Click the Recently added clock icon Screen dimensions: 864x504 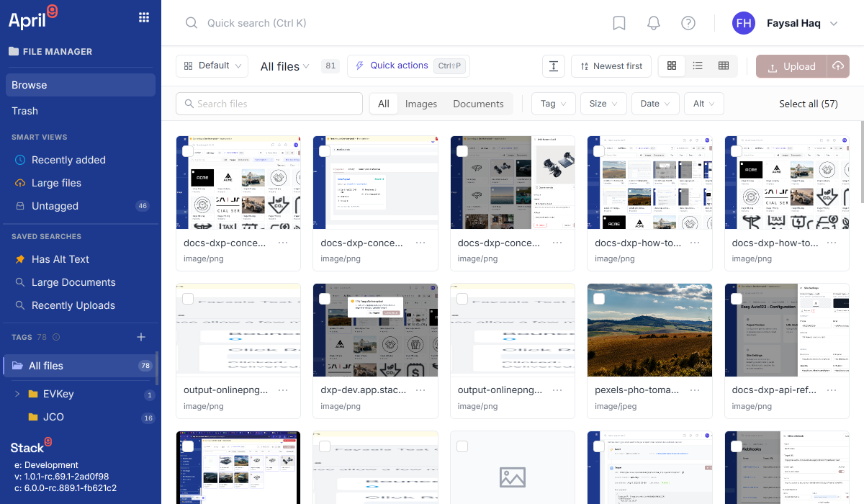(20, 160)
